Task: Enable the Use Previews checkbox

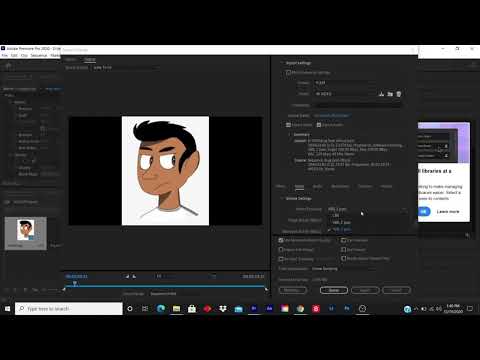Action: (x=343, y=240)
